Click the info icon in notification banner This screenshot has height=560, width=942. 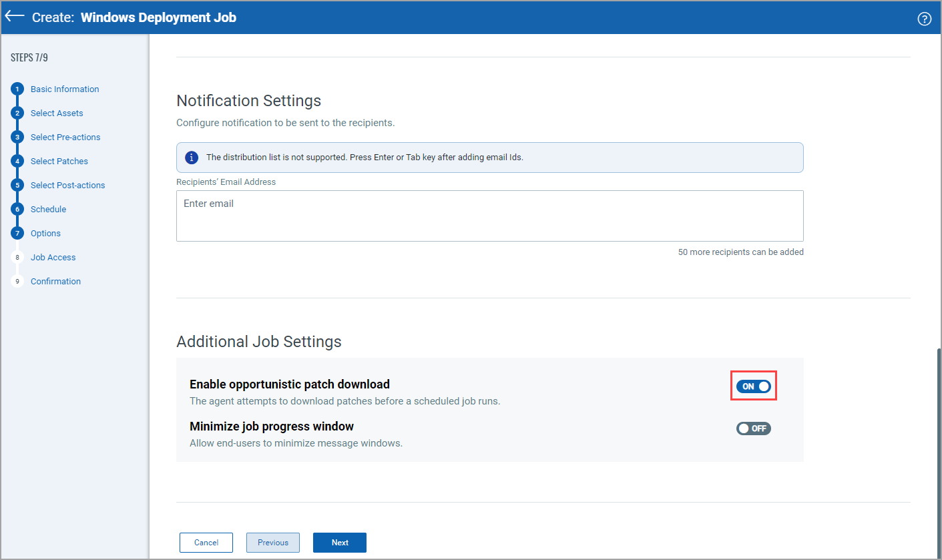click(192, 158)
